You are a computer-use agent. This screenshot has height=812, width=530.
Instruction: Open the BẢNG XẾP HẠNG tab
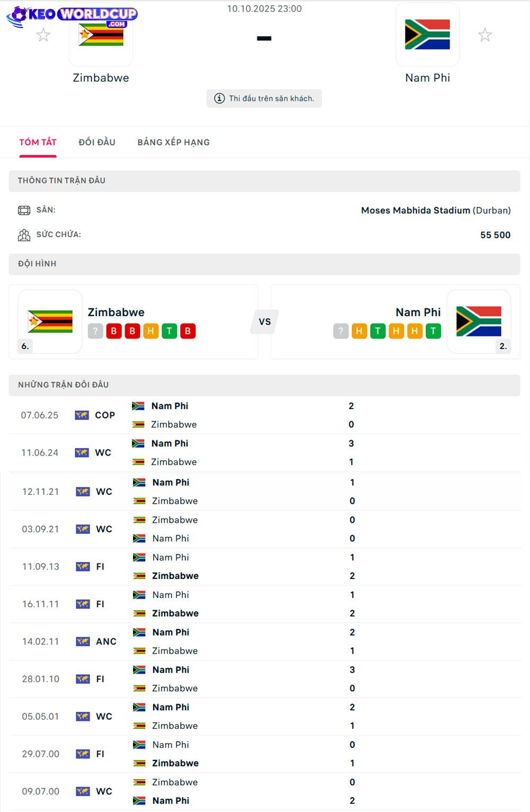[x=173, y=142]
